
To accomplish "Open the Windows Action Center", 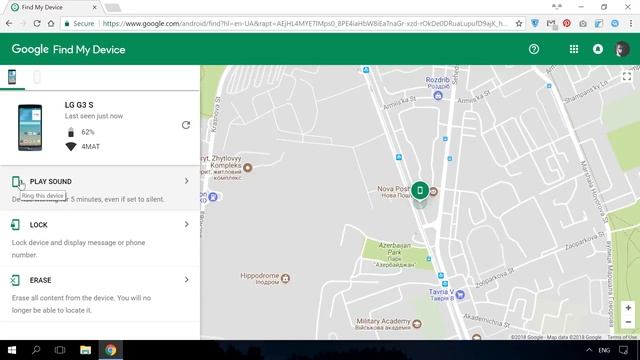I will pyautogui.click(x=624, y=350).
